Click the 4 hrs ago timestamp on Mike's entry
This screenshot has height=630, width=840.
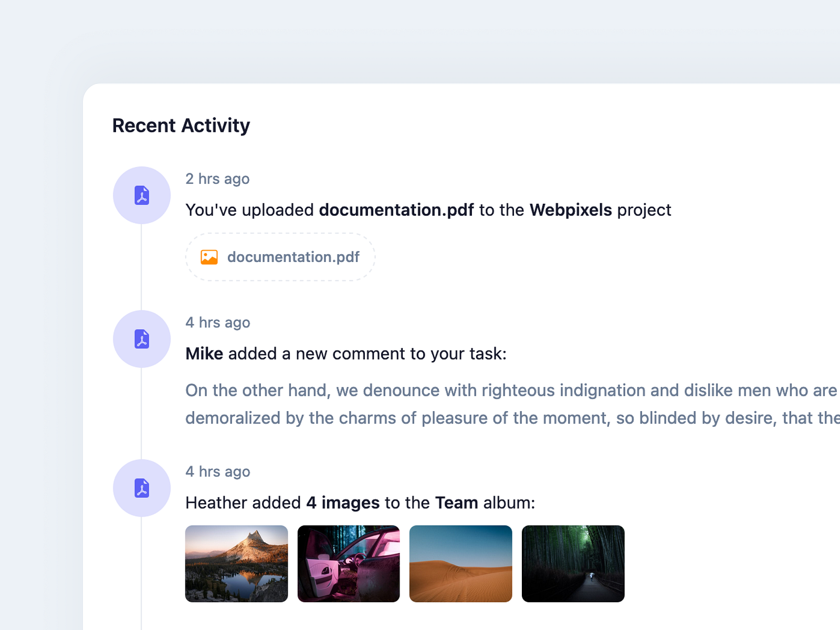pos(217,322)
